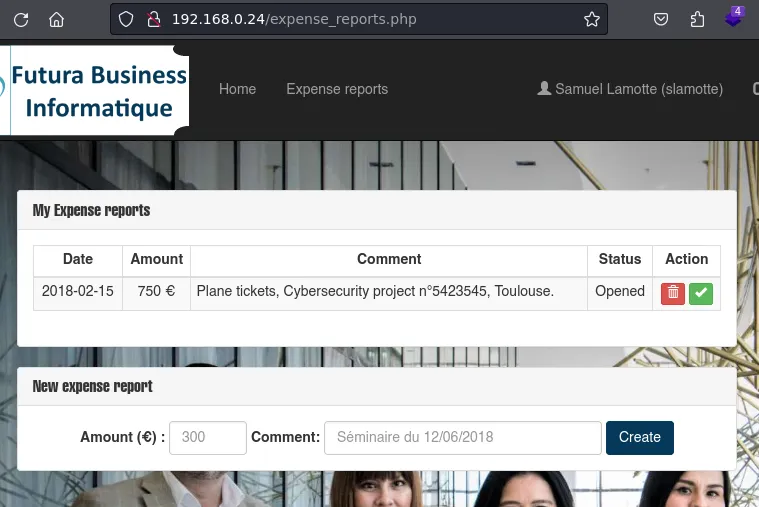Open the tracking protection shield icon

click(126, 19)
